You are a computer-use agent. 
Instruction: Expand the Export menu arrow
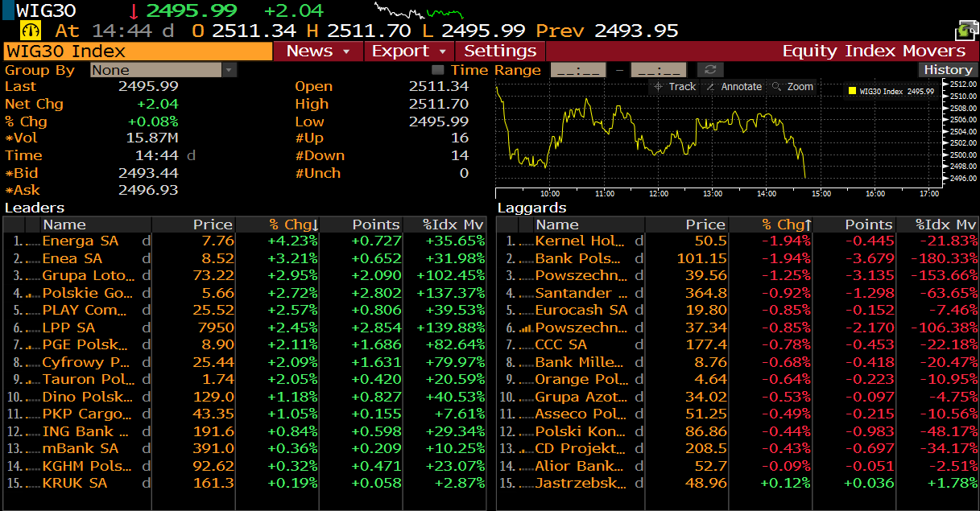[445, 52]
